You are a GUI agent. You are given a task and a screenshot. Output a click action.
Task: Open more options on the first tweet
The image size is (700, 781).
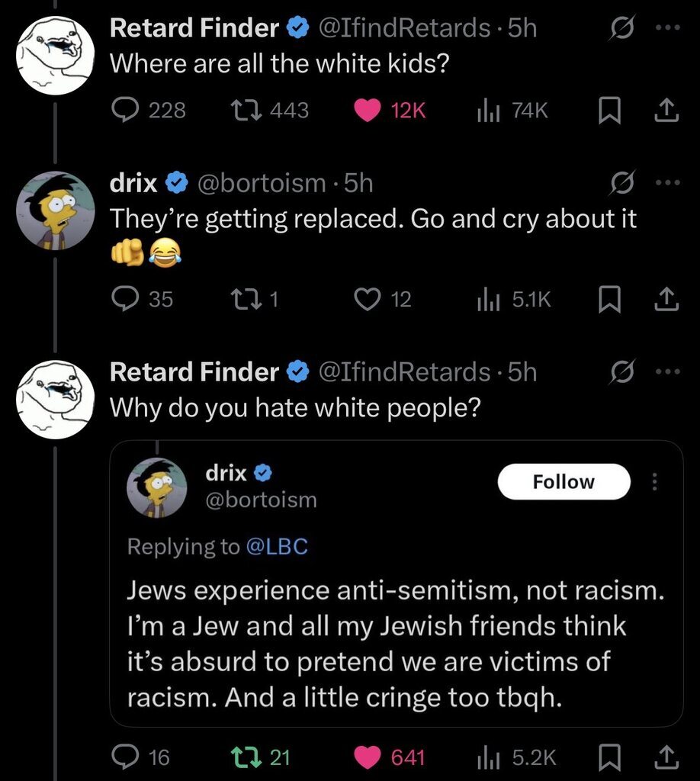667,29
